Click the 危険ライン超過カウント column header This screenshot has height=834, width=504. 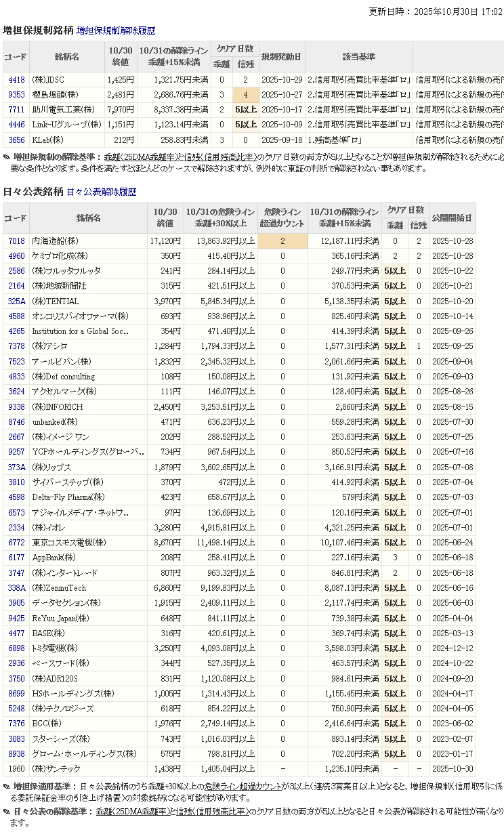[282, 217]
